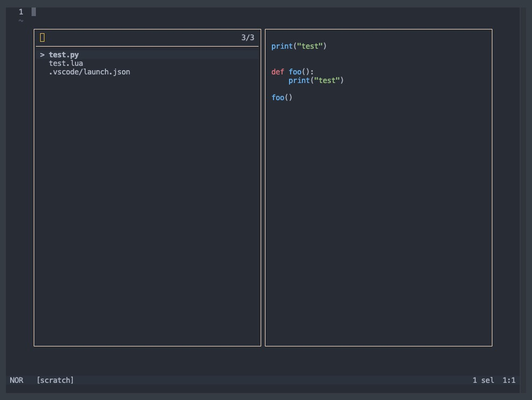Click the 1:1 cursor position indicator
The image size is (532, 400).
(x=509, y=380)
